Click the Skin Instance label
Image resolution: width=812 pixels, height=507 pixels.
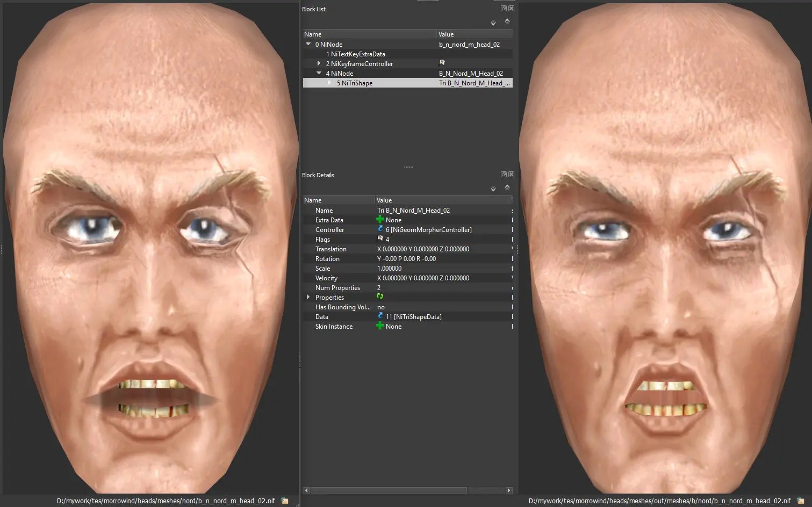[334, 327]
